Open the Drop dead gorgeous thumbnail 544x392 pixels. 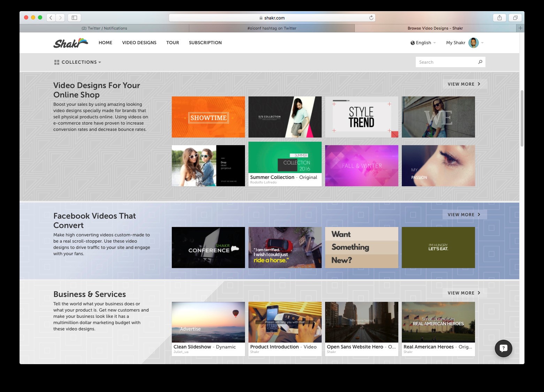208,166
